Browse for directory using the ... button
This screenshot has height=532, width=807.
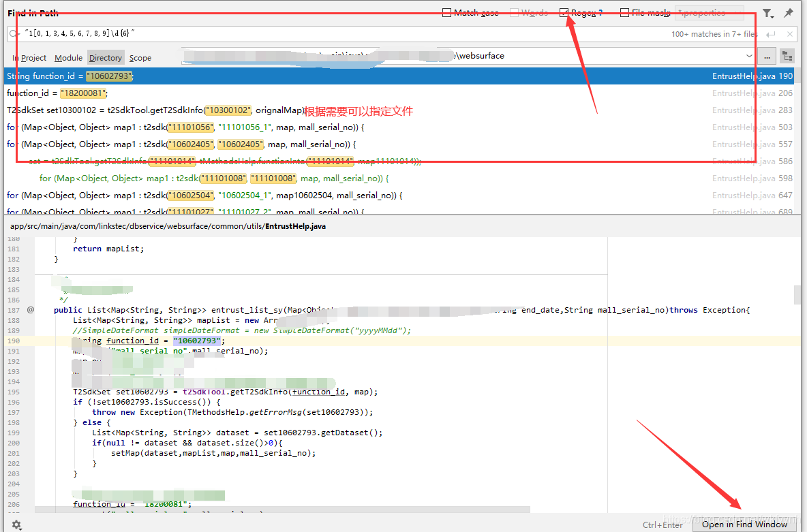click(x=767, y=56)
